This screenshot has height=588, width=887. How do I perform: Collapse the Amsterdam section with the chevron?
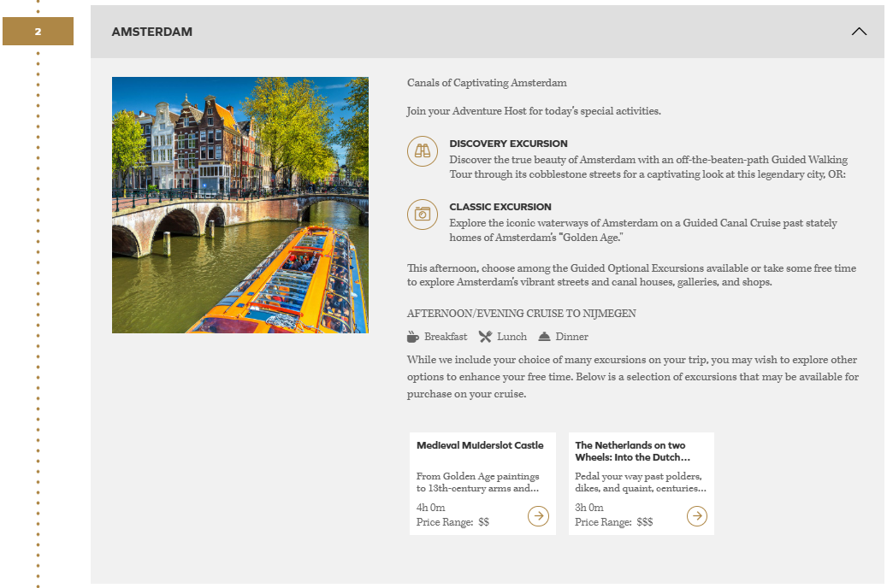point(859,32)
